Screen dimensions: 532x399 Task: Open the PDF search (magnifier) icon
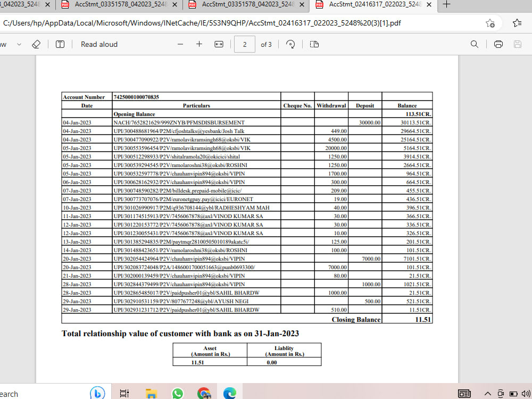475,44
